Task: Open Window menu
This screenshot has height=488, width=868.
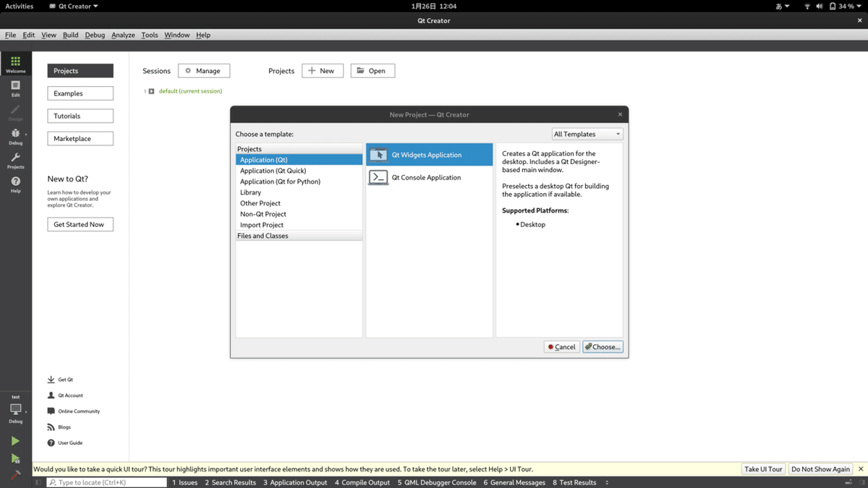Action: click(176, 35)
